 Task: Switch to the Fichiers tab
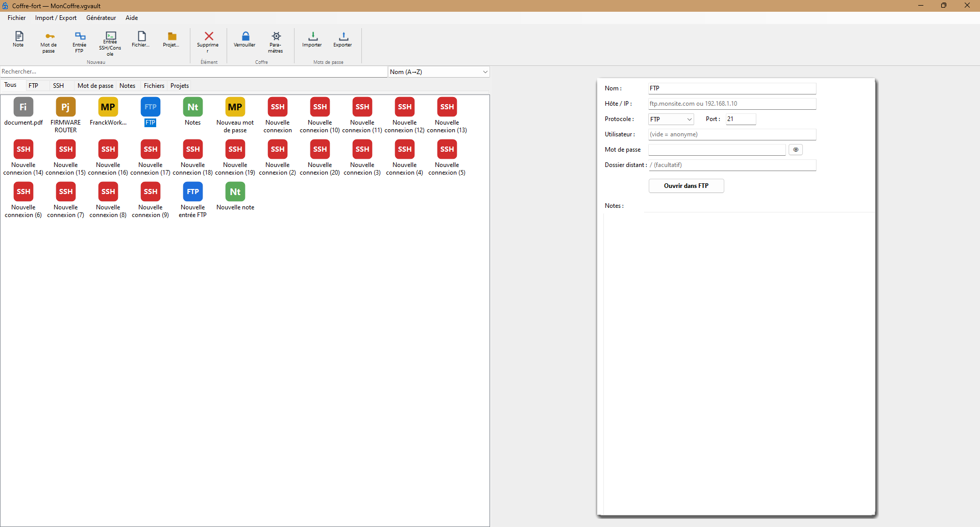(154, 86)
